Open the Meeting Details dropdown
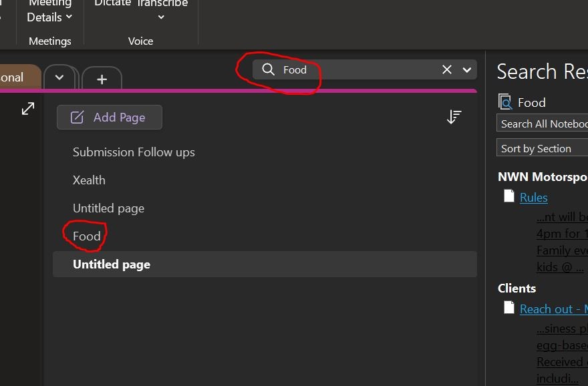This screenshot has height=386, width=588. 49,11
